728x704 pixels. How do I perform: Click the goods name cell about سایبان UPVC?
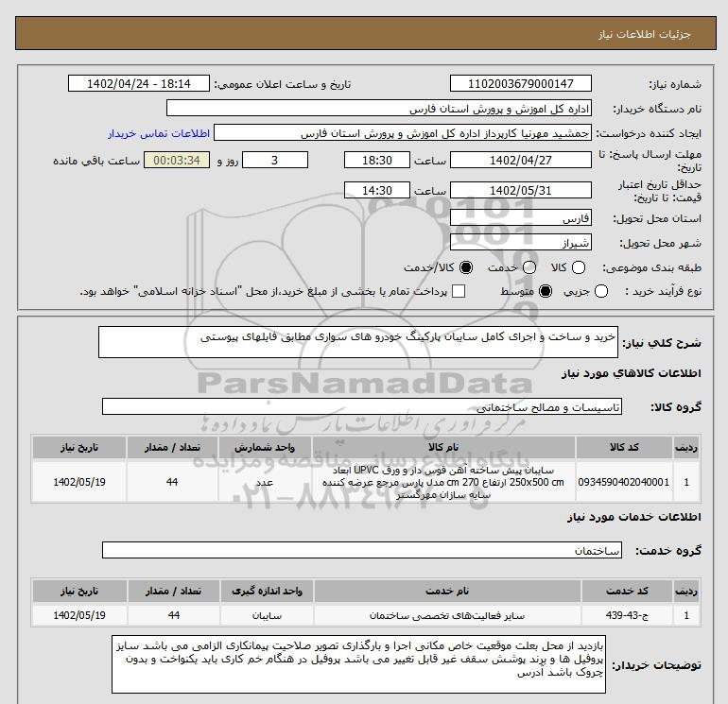tap(443, 482)
